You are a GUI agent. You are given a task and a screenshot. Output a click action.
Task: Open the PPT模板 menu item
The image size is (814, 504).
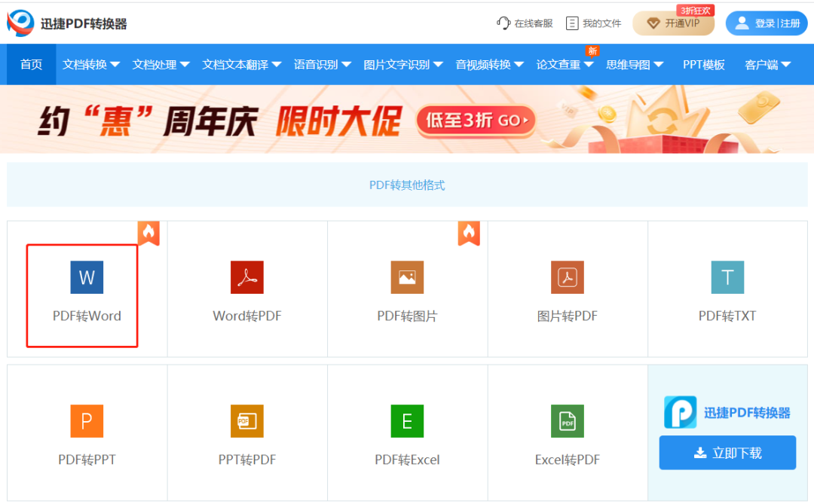tap(703, 64)
